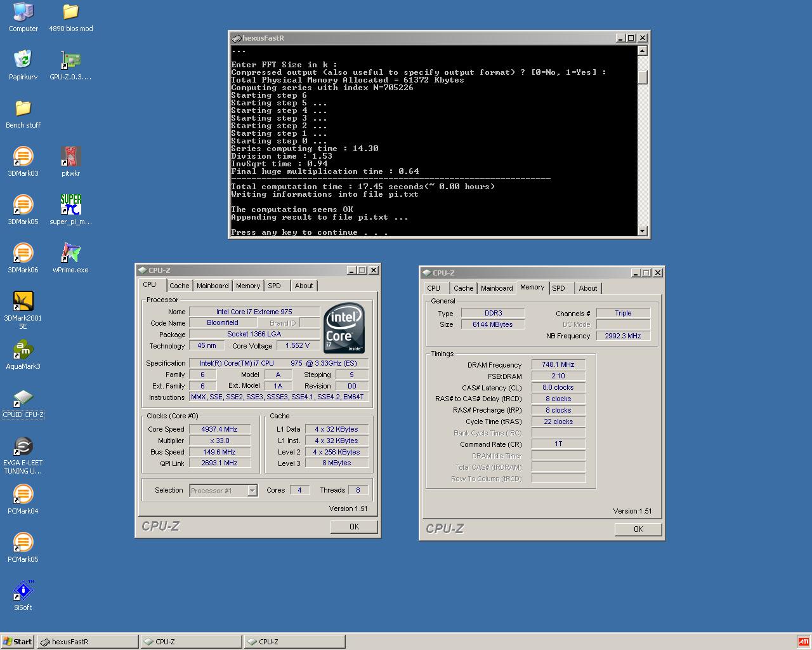The image size is (812, 650).
Task: Click the FSB:DRAM 2:10 value
Action: click(558, 376)
